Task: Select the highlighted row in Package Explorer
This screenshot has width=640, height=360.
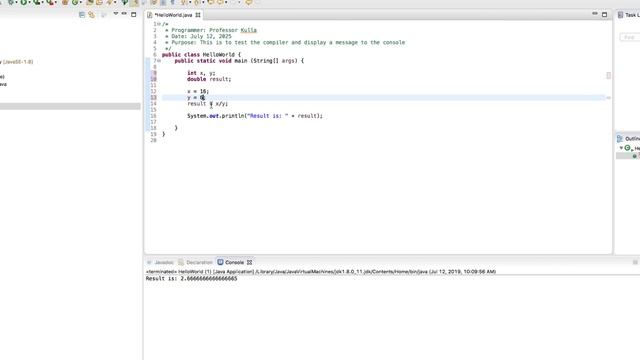Action: coord(70,106)
